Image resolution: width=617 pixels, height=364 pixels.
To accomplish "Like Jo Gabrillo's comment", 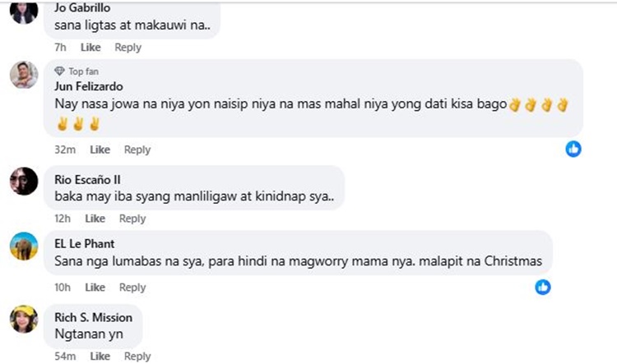I will (90, 47).
